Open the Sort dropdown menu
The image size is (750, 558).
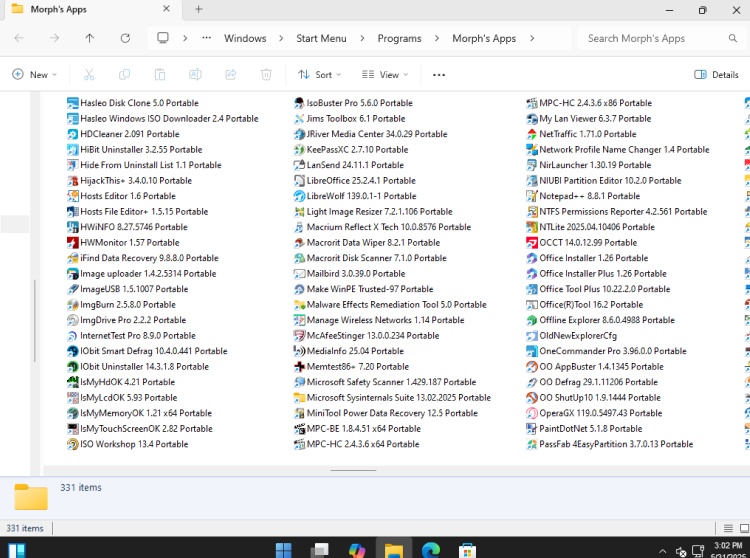[320, 75]
